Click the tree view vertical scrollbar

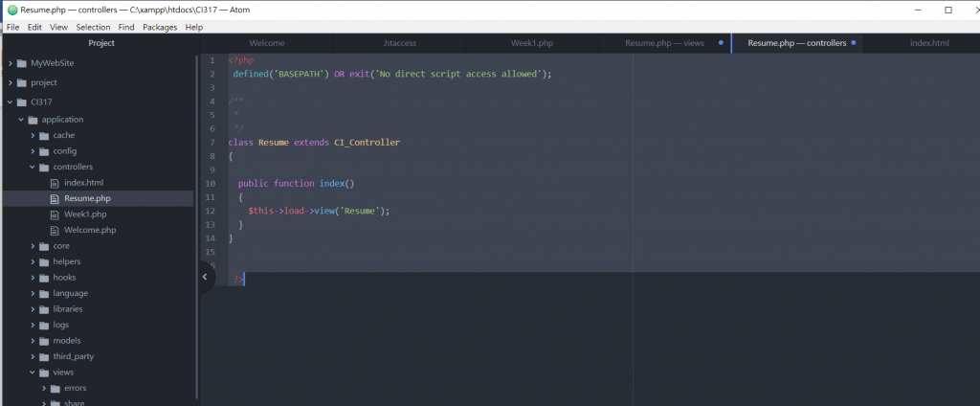click(x=197, y=225)
